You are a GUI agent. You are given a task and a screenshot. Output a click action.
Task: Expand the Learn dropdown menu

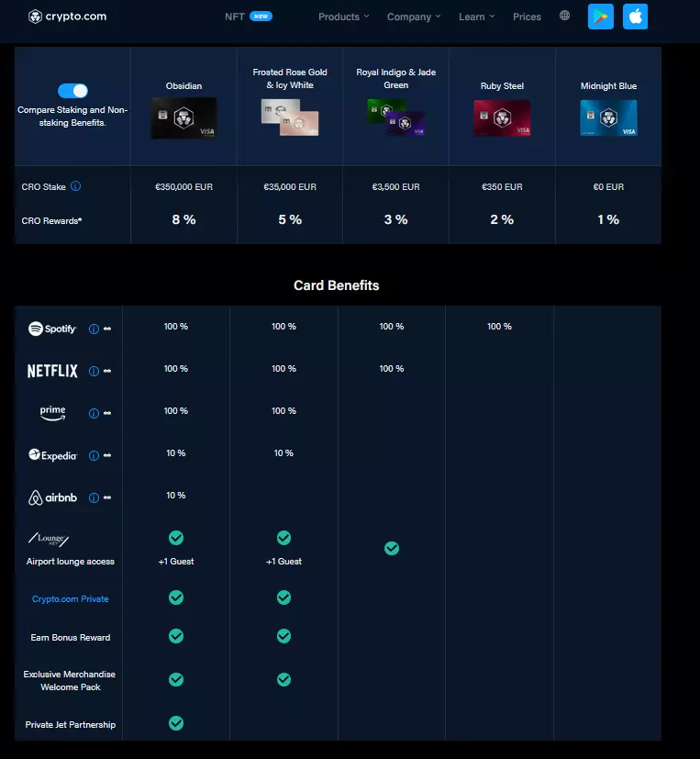pos(476,17)
